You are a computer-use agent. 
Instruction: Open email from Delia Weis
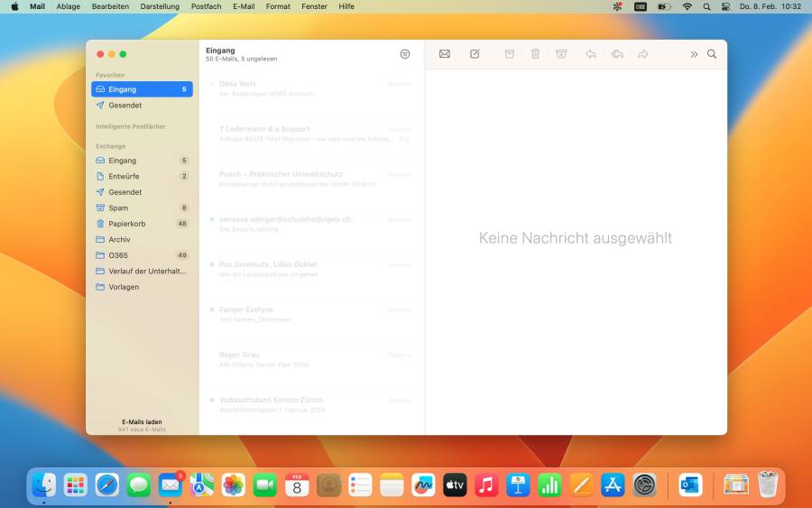coord(307,88)
